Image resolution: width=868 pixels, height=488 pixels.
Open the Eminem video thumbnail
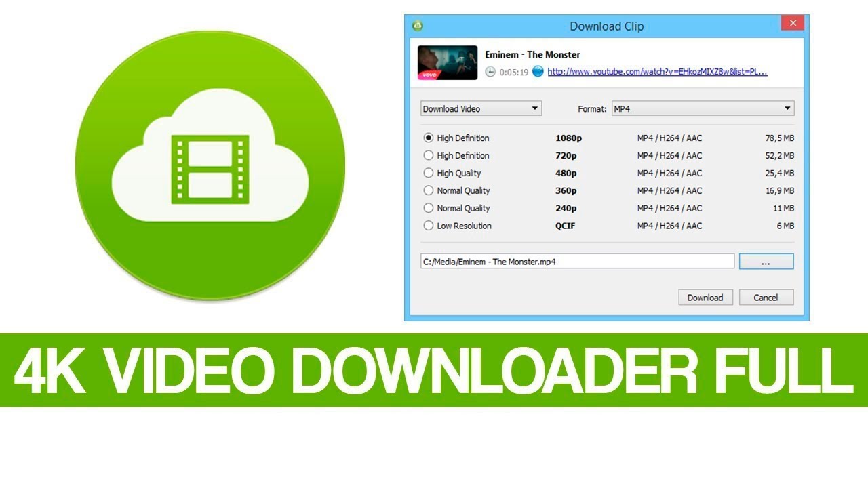(x=446, y=63)
